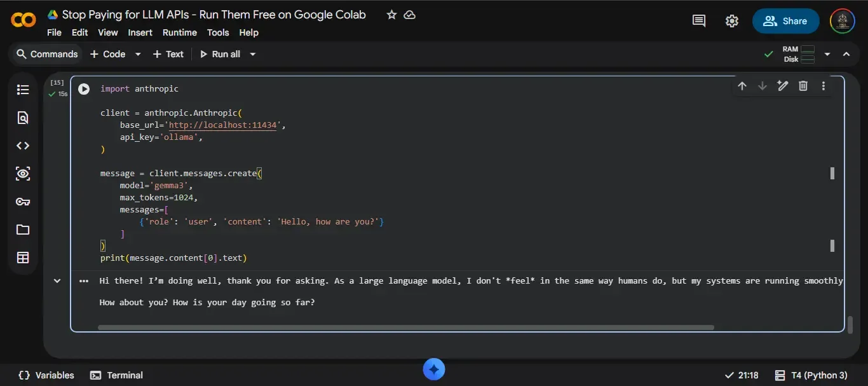Collapse the header with the chevron up

(x=846, y=54)
